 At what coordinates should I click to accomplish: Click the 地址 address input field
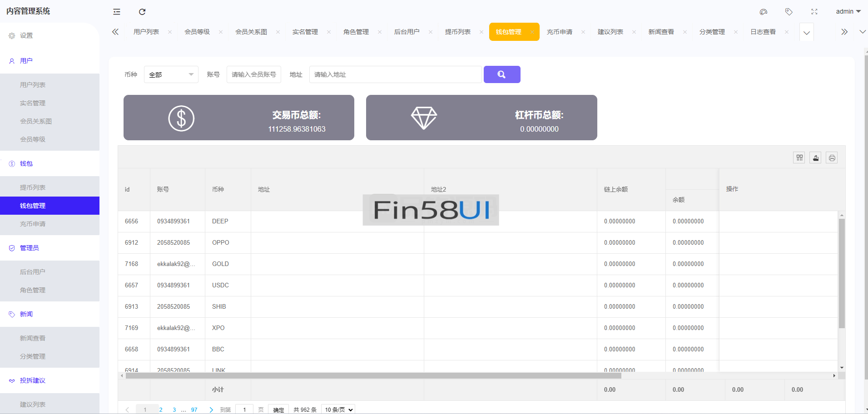(x=395, y=74)
